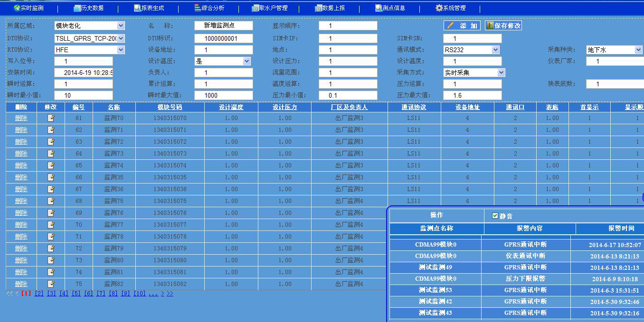Click the 名称 input field
Screen dimensions: 644x322
click(223, 26)
